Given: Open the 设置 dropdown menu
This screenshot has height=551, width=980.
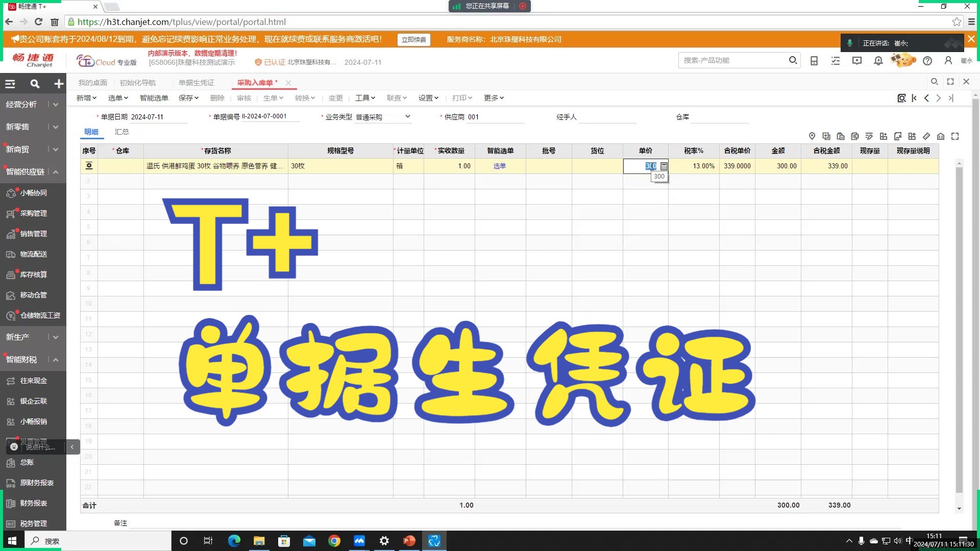Looking at the screenshot, I should click(x=428, y=98).
